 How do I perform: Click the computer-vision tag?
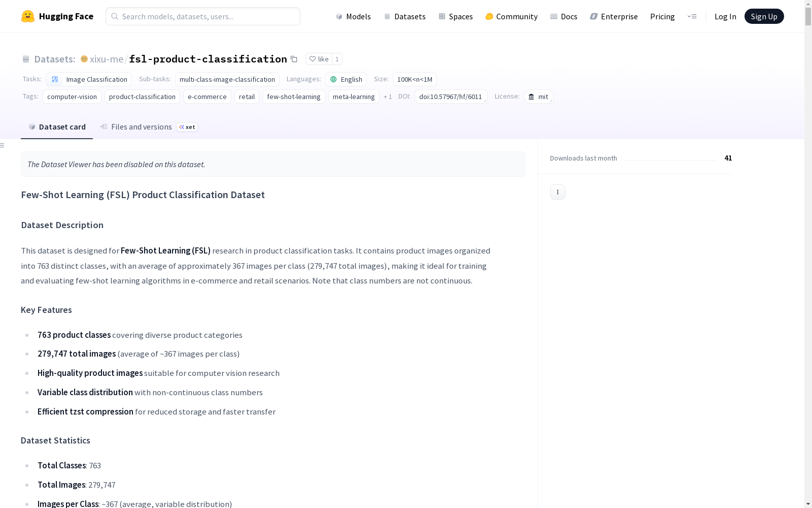(72, 97)
